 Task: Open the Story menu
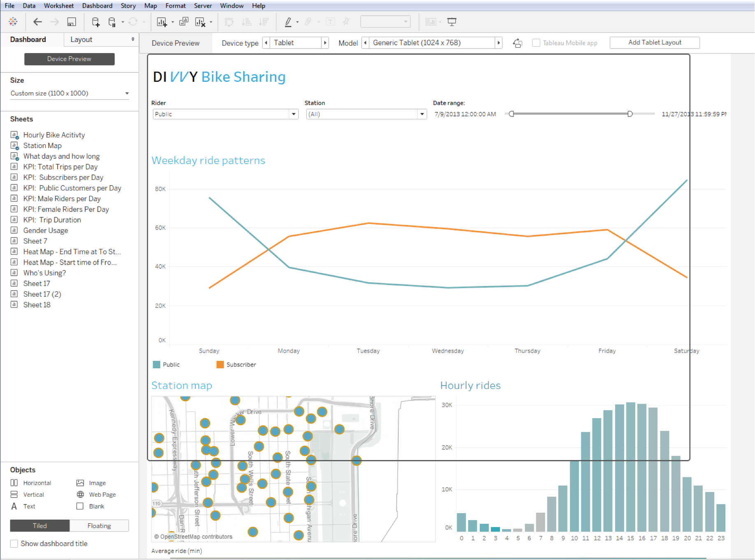coord(128,6)
